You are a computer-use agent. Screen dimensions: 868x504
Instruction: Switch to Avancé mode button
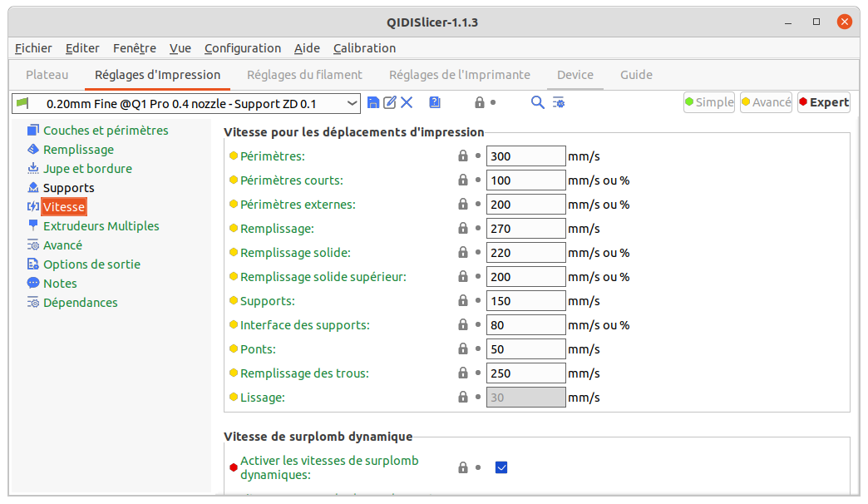pyautogui.click(x=766, y=102)
